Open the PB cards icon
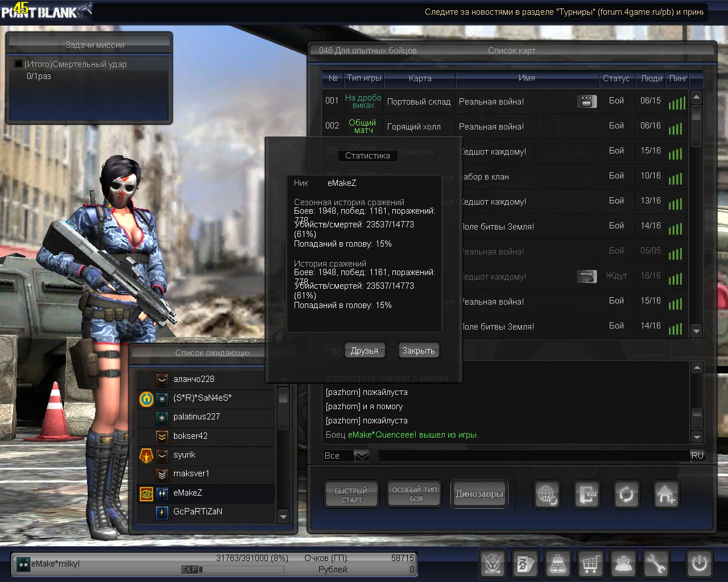Viewport: 728px width, 582px height. [x=525, y=564]
